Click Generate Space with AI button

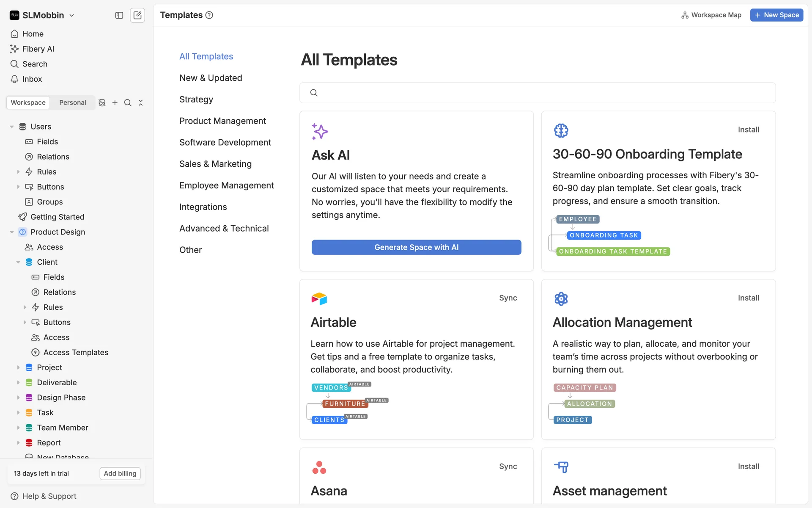coord(416,247)
